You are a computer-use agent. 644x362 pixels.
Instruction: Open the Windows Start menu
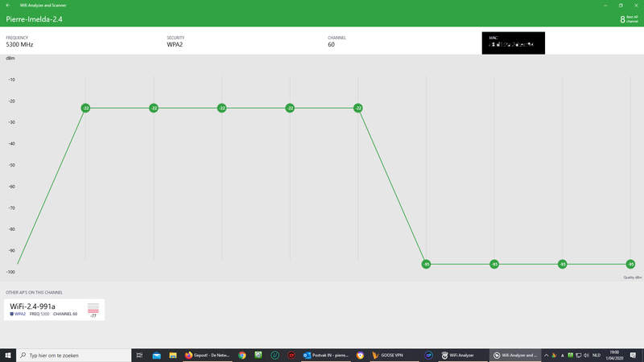click(8, 356)
